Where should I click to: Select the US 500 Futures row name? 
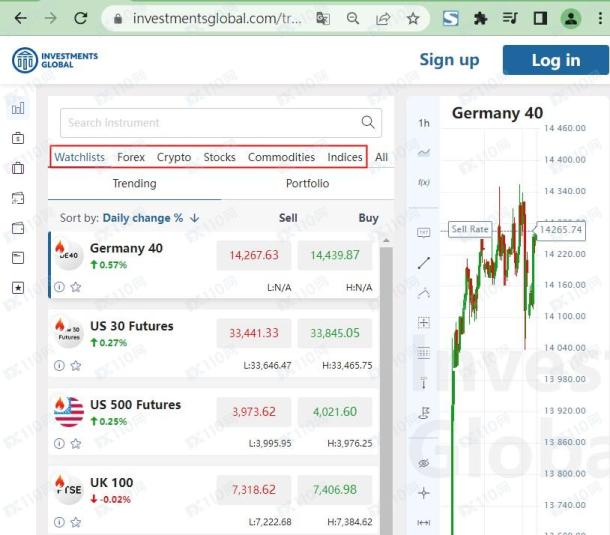(x=135, y=405)
